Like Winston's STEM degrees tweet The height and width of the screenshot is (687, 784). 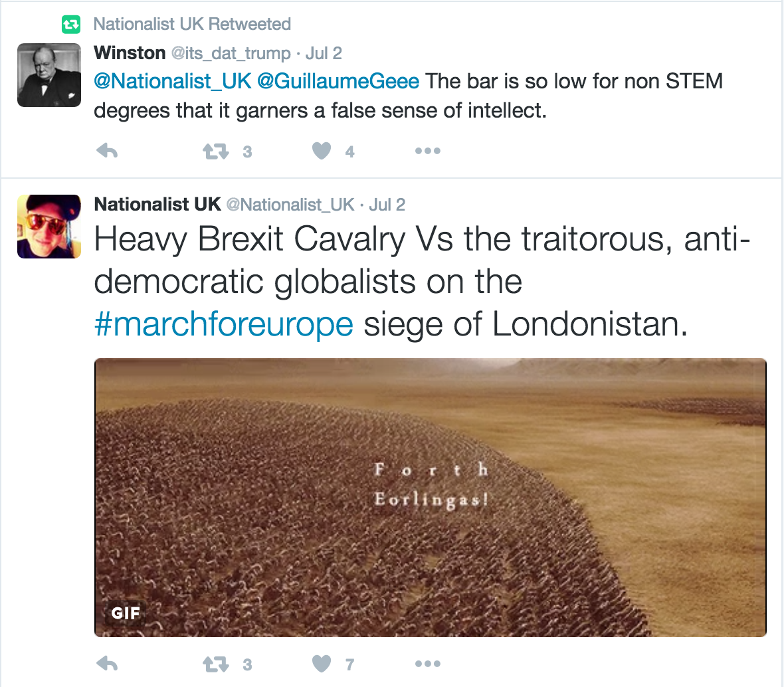click(322, 151)
